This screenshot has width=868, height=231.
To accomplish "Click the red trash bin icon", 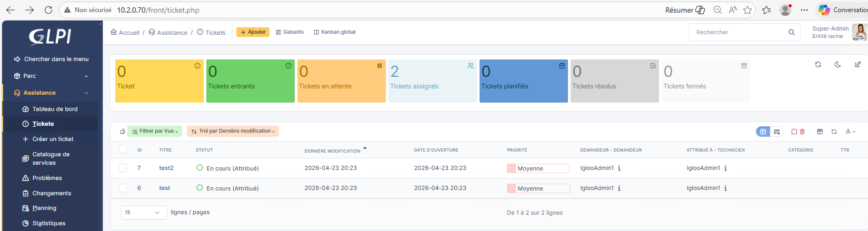I will (802, 132).
